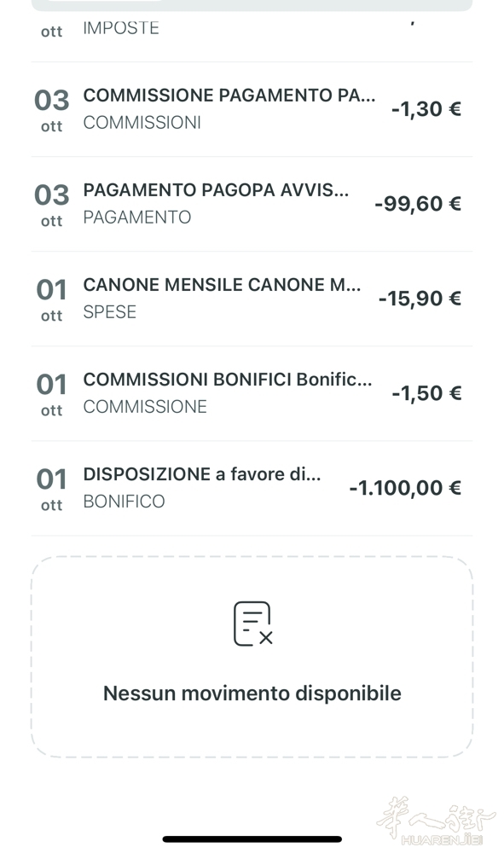
Task: Tap the SPESE category label
Action: click(x=110, y=312)
